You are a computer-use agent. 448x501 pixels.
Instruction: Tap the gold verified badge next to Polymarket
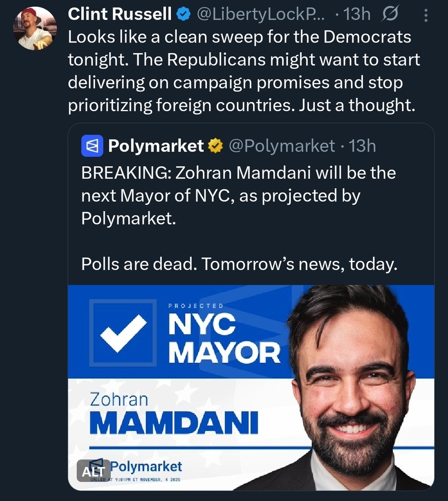(215, 145)
